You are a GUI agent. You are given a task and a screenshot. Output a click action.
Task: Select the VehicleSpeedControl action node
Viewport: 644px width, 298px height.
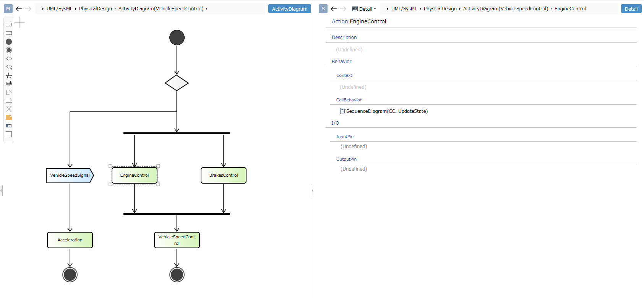177,240
